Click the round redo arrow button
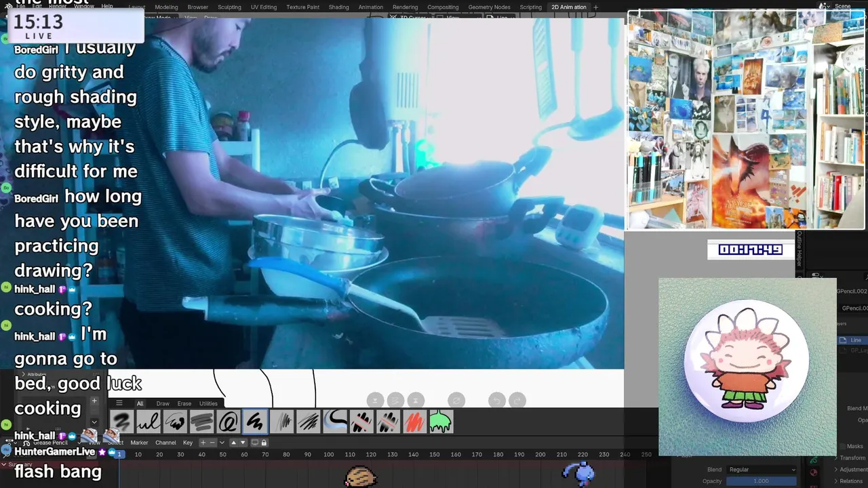 click(517, 400)
